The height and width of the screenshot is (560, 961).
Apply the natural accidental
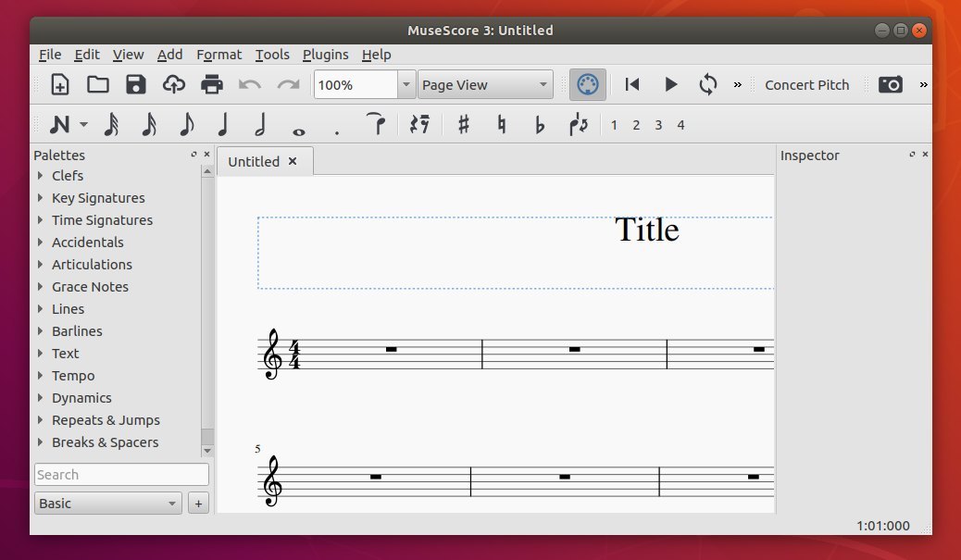coord(502,124)
